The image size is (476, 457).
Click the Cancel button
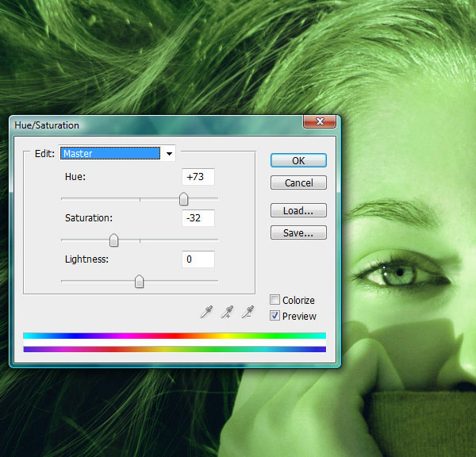pyautogui.click(x=298, y=182)
